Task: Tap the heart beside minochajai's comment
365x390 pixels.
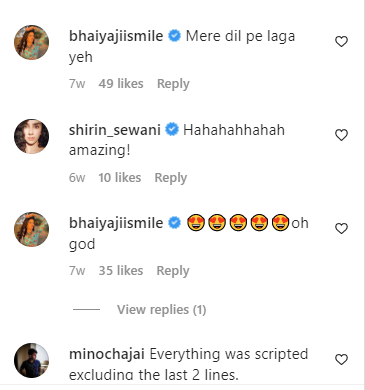Action: coord(341,359)
